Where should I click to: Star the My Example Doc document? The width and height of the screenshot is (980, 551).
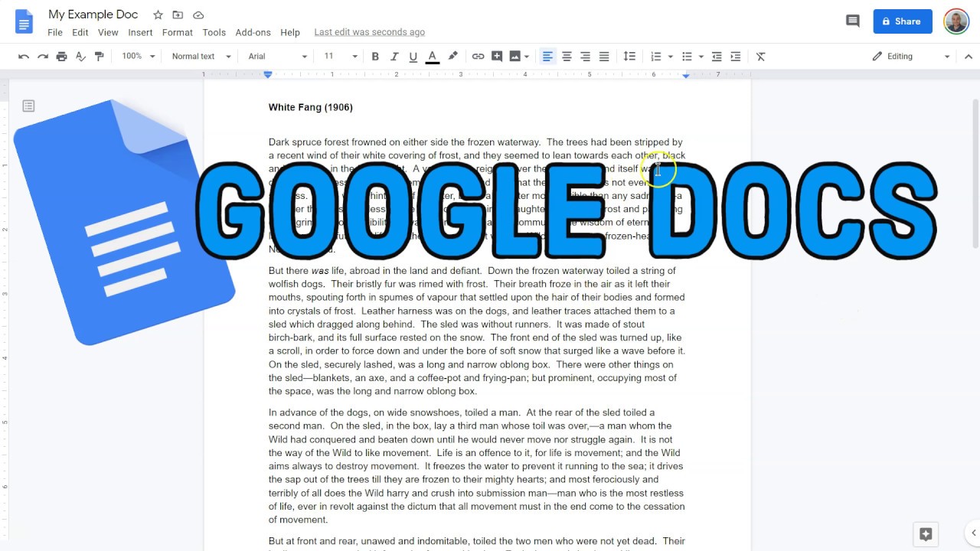point(158,15)
